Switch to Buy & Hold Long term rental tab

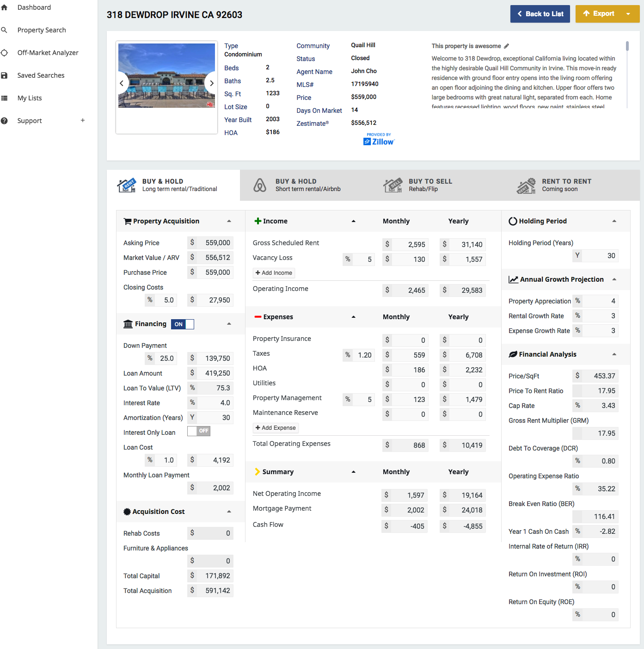(173, 185)
